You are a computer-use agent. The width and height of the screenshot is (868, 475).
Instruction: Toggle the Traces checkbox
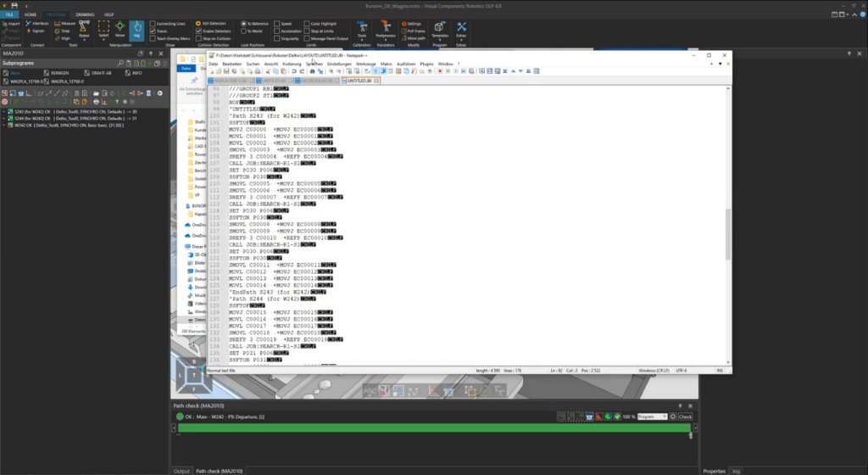pos(152,31)
